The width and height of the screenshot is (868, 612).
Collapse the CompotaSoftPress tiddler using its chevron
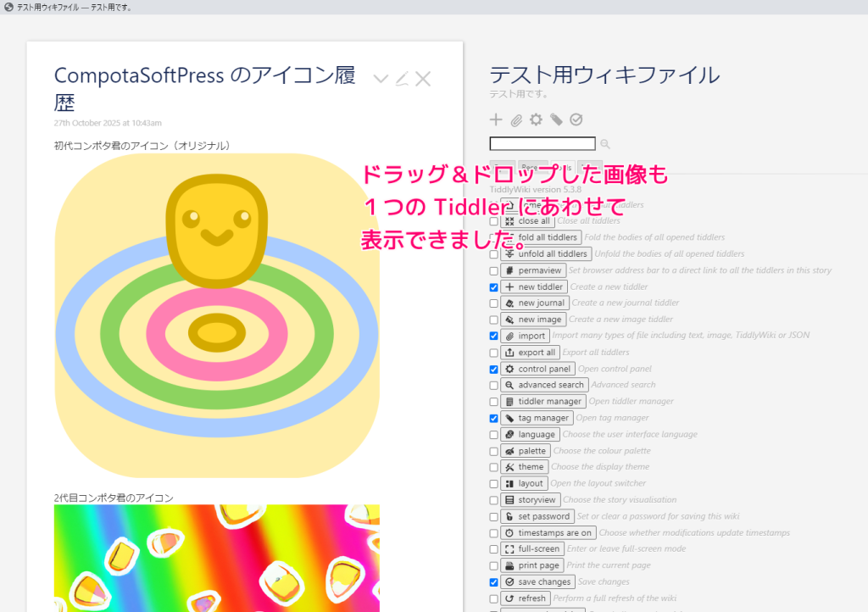[379, 78]
